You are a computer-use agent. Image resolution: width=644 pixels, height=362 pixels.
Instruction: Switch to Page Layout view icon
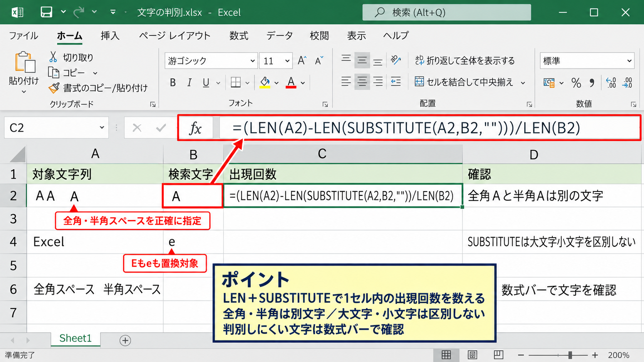click(472, 355)
